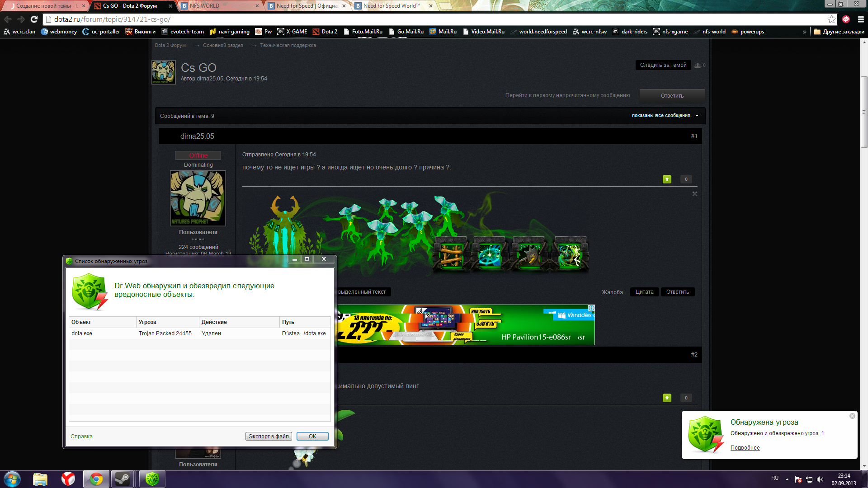
Task: Open the Chrome menu icon
Action: 861,19
